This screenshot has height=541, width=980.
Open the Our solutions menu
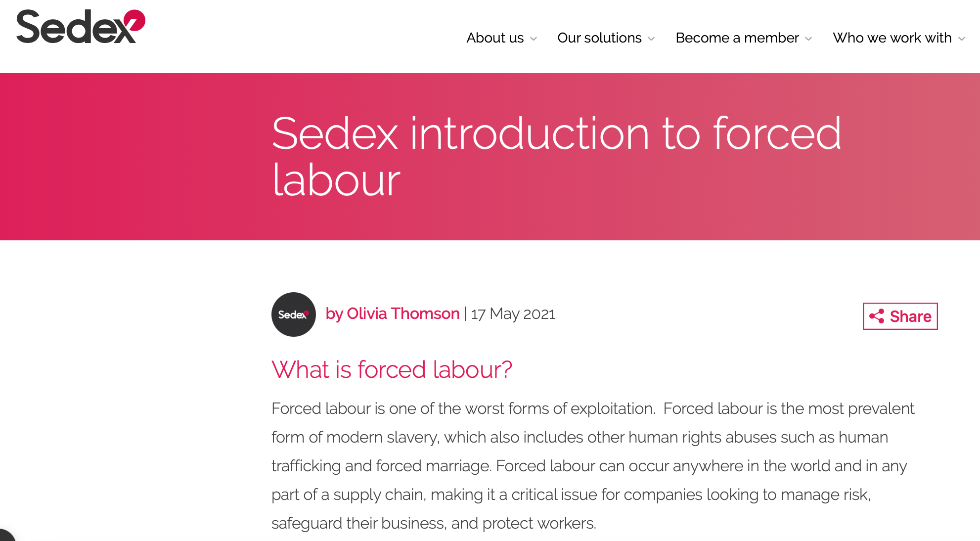click(599, 38)
